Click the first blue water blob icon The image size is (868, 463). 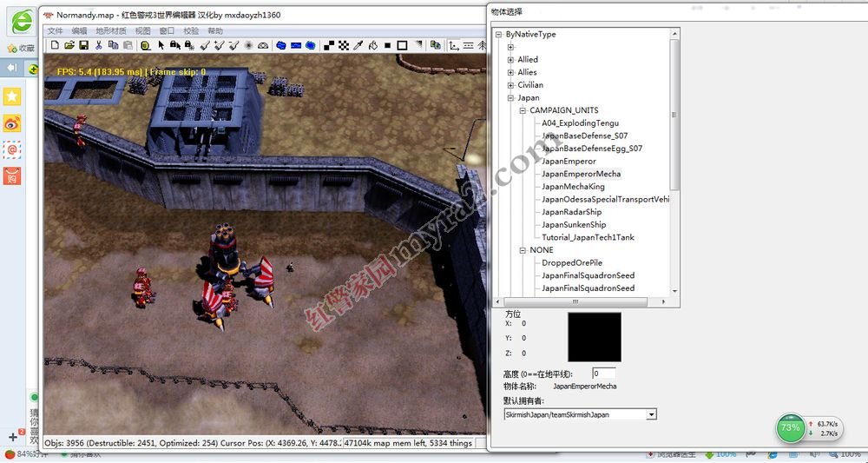click(x=281, y=45)
